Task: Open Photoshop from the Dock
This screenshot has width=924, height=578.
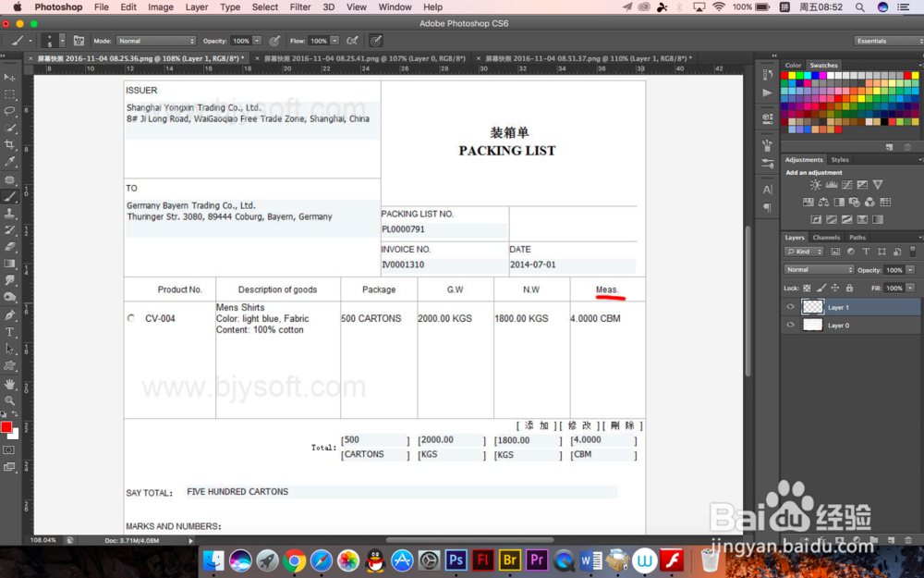Action: tap(456, 560)
